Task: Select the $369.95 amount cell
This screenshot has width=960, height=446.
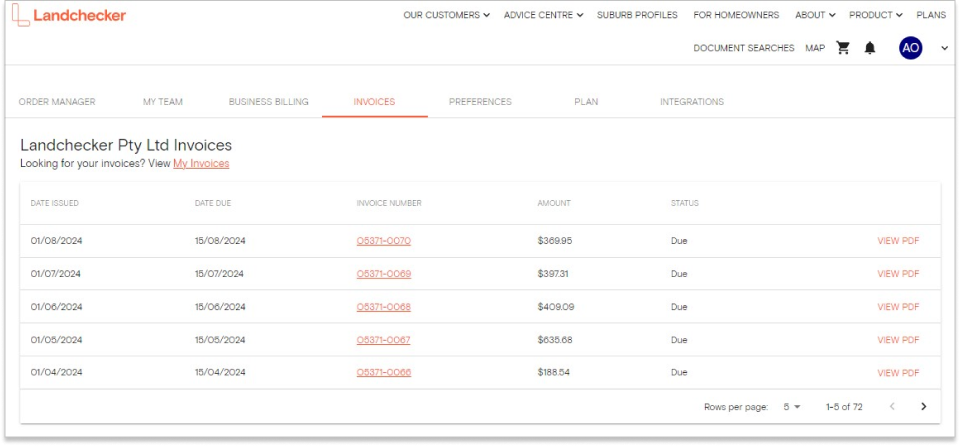Action: 555,241
